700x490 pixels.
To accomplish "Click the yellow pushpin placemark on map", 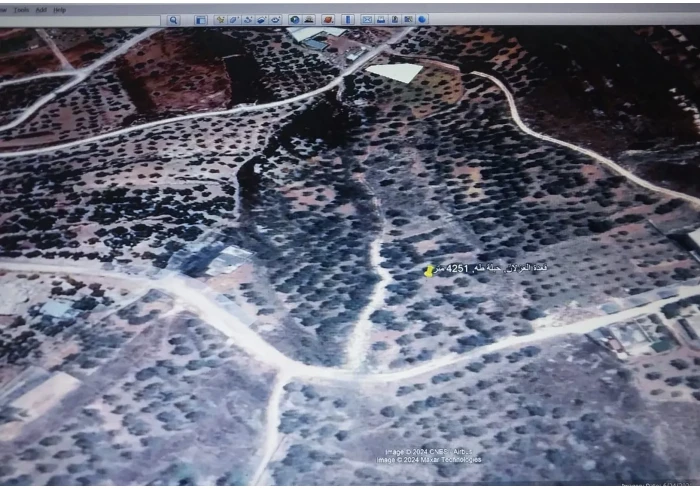I will pyautogui.click(x=429, y=271).
